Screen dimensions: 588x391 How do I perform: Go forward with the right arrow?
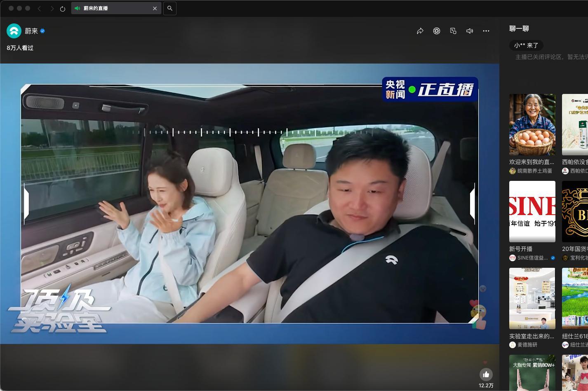tap(52, 9)
